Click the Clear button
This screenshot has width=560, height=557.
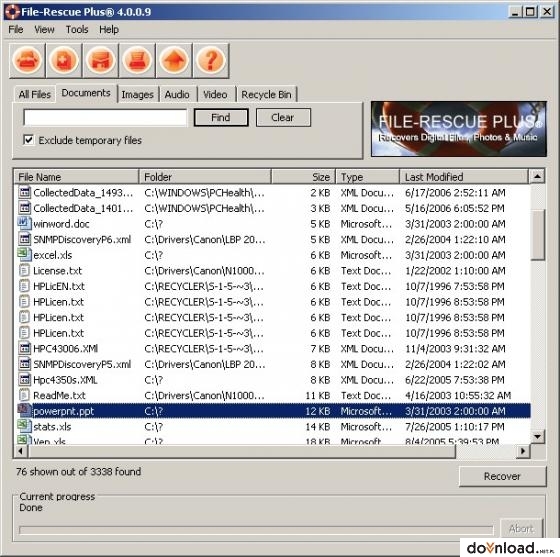[x=283, y=117]
